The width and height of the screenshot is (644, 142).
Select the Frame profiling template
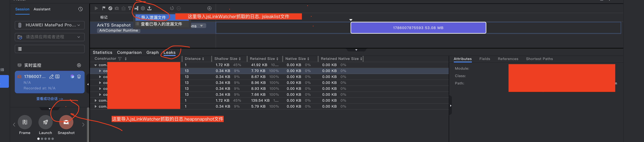click(25, 122)
